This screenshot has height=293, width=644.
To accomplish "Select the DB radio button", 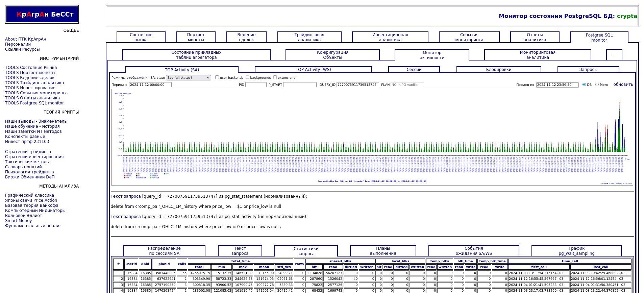I will tap(584, 85).
